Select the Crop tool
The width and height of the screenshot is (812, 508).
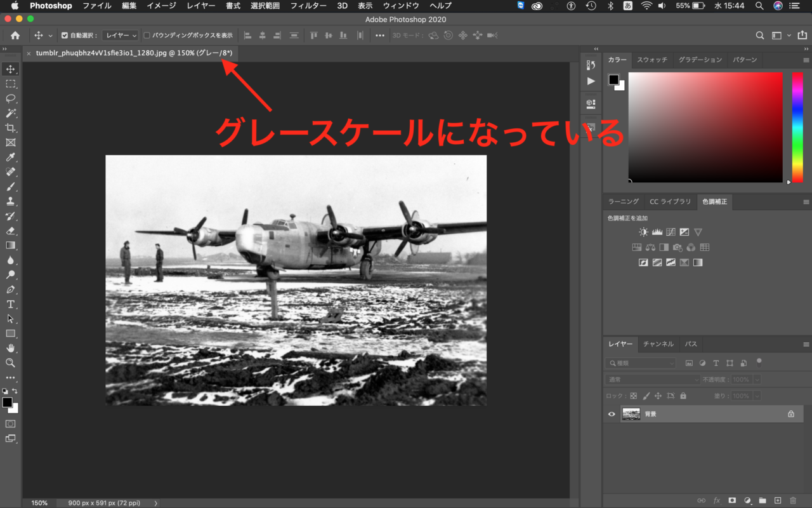click(11, 128)
